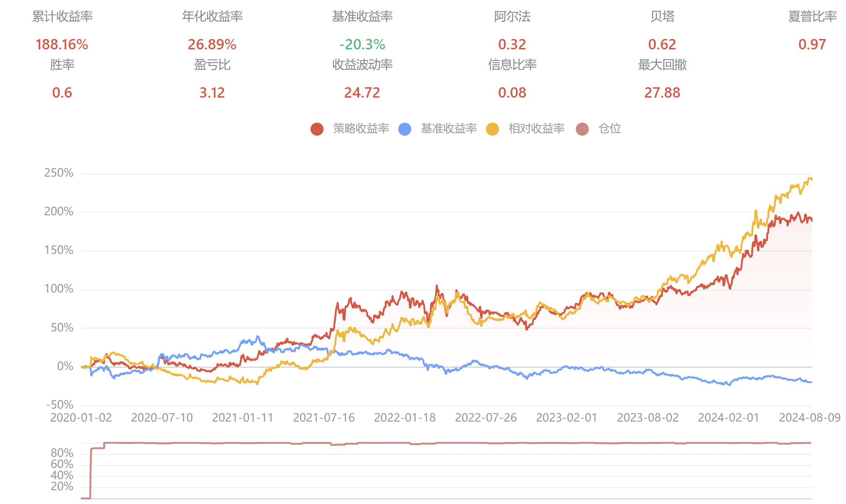Click the 最大回撤 value 27.88
846x504 pixels.
[x=662, y=93]
